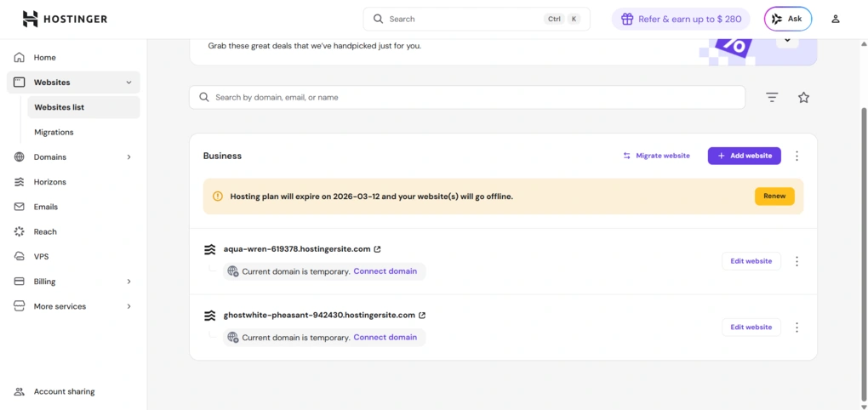Click the ghostwhite-pheasant-942430.hostingersite.com domain text
The image size is (868, 410).
point(319,316)
